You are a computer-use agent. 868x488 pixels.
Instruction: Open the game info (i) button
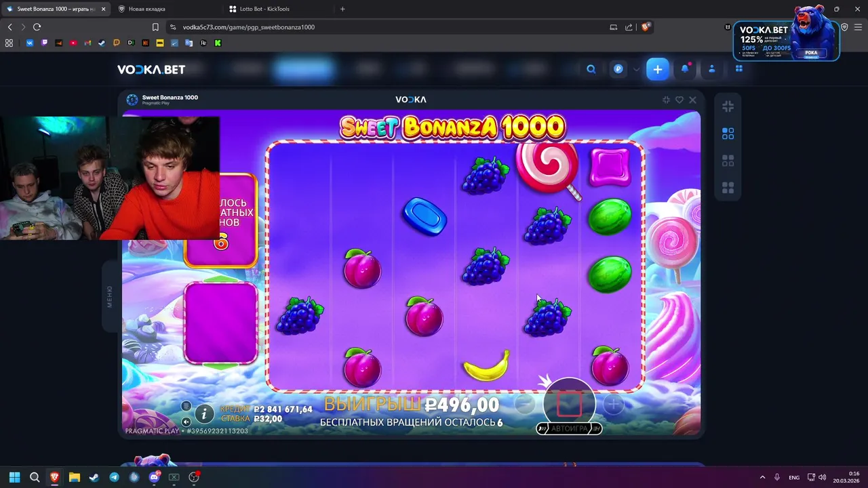tap(204, 413)
